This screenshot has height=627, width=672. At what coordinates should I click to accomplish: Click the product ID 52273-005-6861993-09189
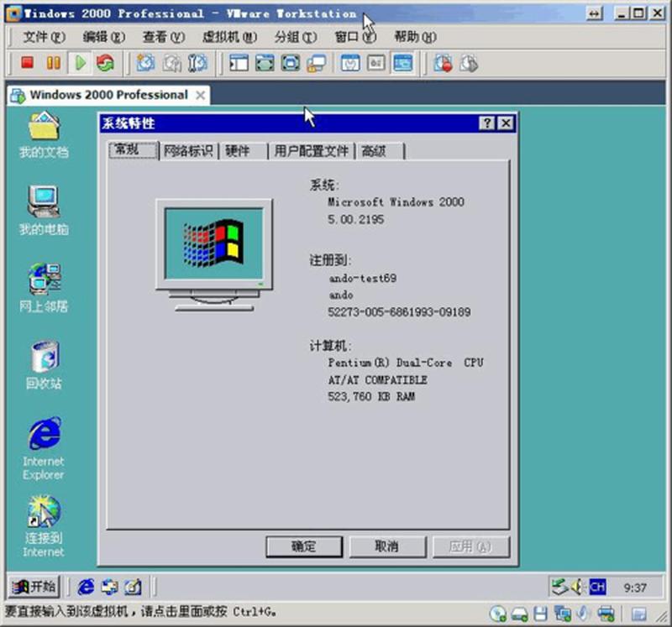point(399,311)
